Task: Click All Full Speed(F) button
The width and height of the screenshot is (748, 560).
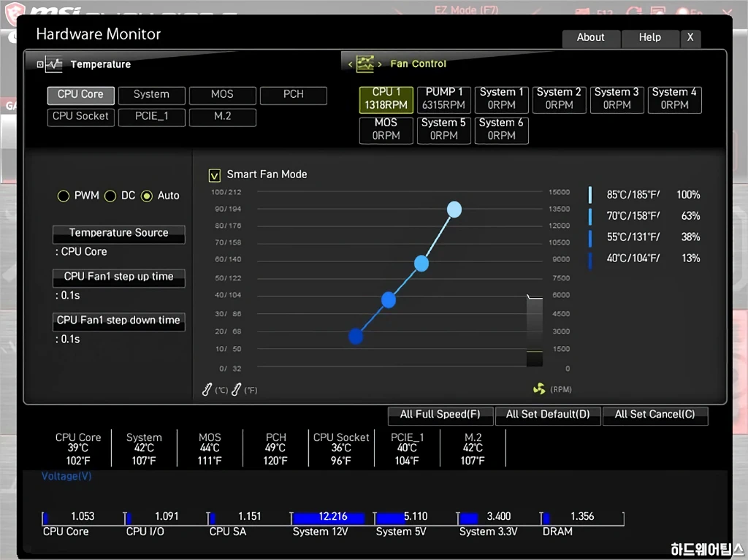Action: click(x=440, y=415)
